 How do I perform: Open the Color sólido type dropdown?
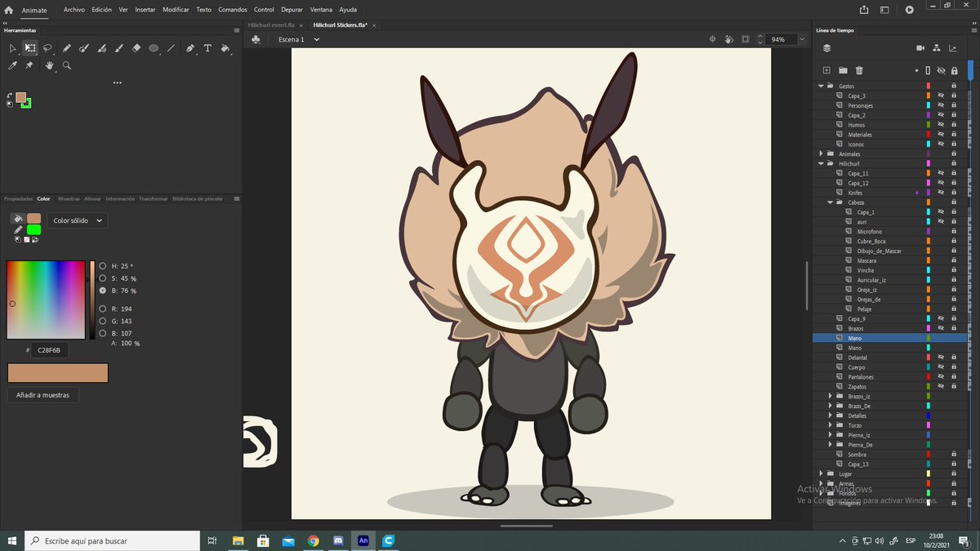coord(78,220)
